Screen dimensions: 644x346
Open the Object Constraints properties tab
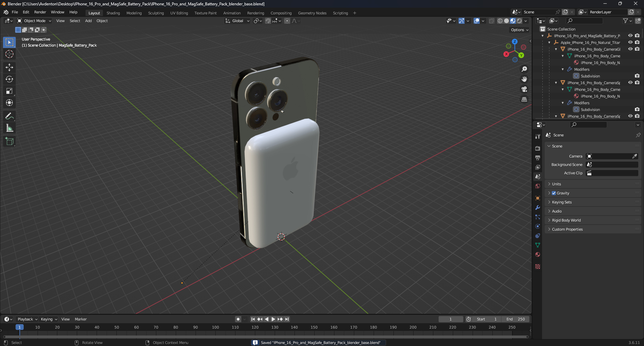coord(538,236)
